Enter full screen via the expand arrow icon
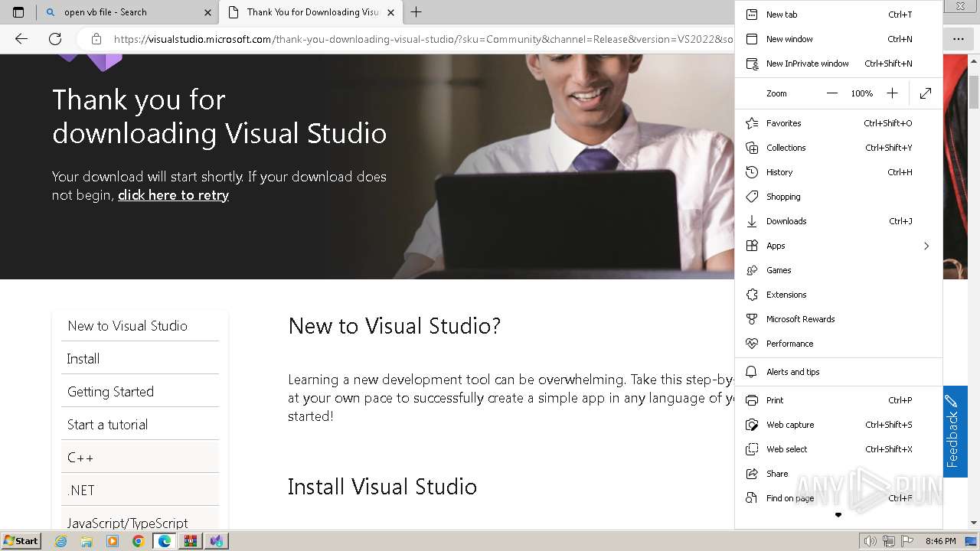 point(926,93)
